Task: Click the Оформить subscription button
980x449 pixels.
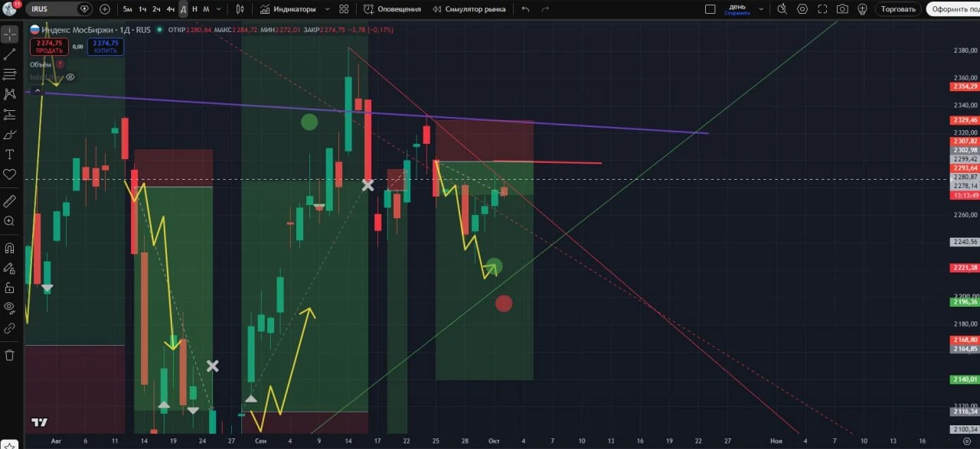Action: click(953, 9)
